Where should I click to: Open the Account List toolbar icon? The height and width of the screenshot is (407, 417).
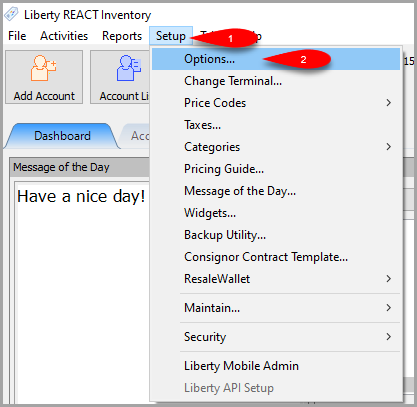pos(129,68)
